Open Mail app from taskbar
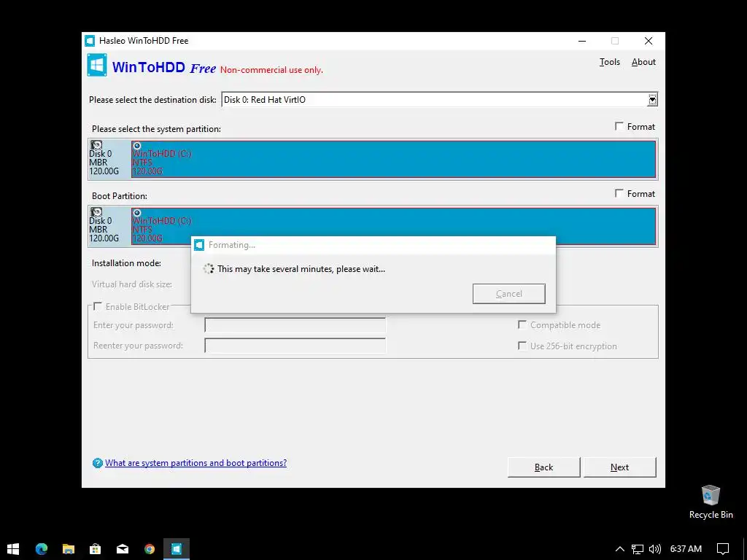 pos(123,549)
